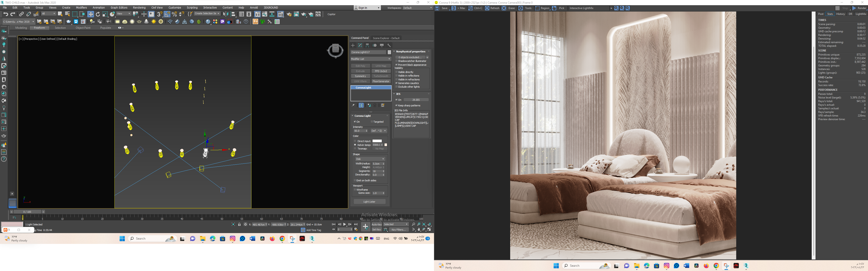The height and width of the screenshot is (271, 868).
Task: Click the Undo arrow icon
Action: click(6, 14)
